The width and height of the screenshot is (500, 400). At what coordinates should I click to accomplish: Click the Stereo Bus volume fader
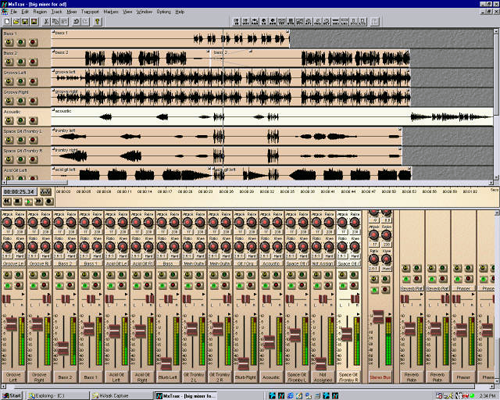point(378,317)
